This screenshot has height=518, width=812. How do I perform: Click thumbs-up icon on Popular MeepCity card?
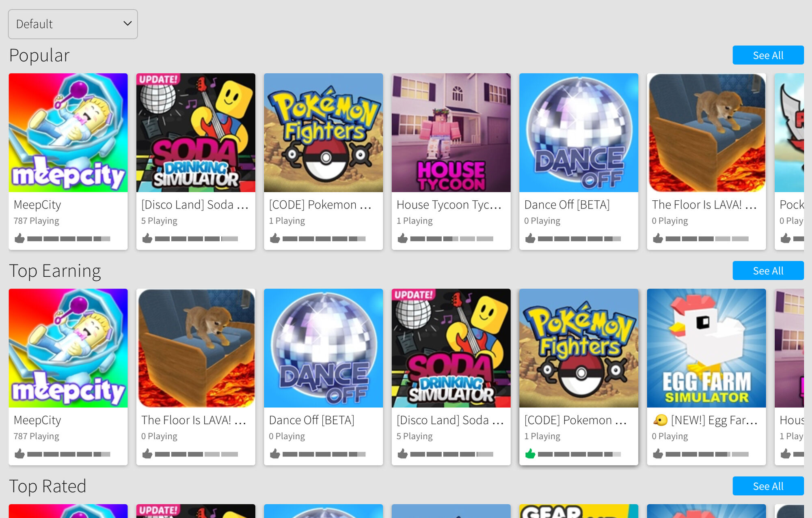[19, 238]
